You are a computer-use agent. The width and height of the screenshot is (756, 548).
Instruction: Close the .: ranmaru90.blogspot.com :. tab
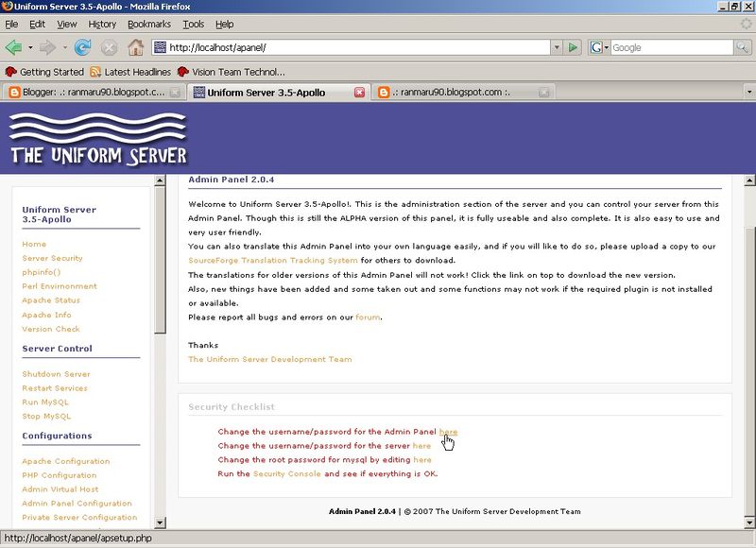click(x=544, y=92)
